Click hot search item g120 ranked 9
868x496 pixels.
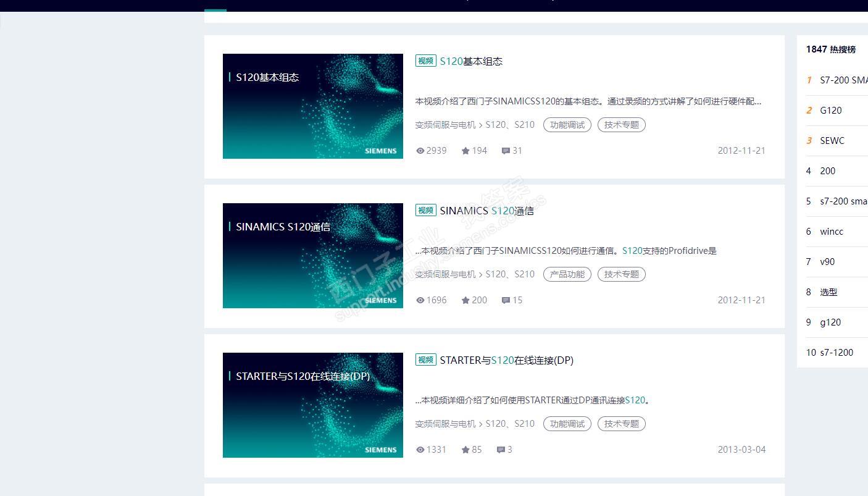(830, 322)
